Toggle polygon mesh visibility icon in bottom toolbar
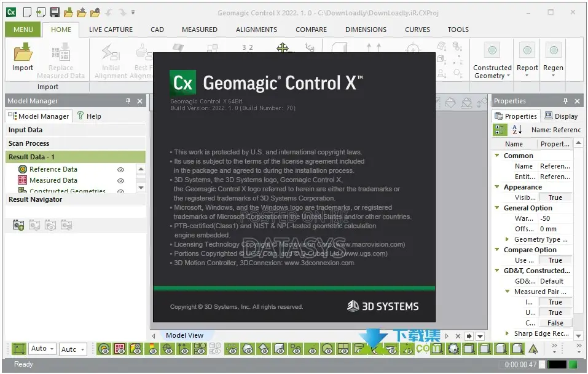Image resolution: width=588 pixels, height=374 pixels. (x=248, y=349)
